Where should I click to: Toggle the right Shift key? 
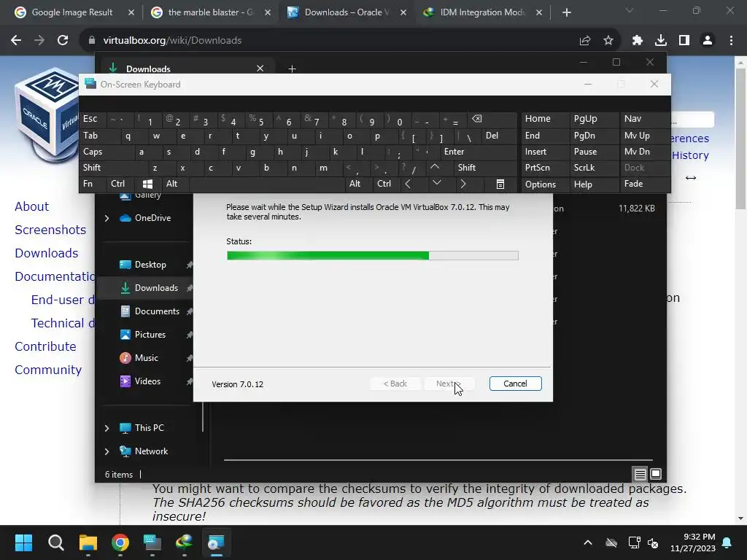coord(485,168)
